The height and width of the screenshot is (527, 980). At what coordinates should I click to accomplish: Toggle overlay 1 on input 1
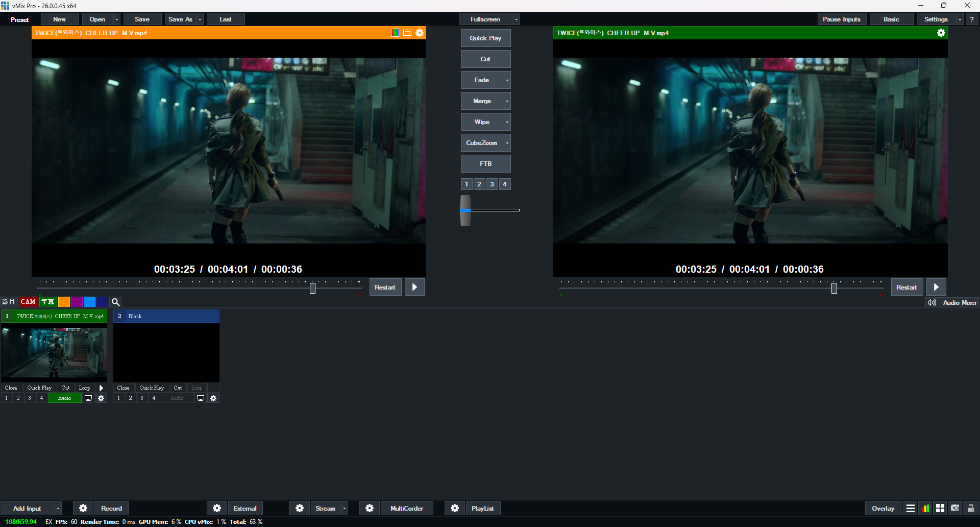pos(6,398)
